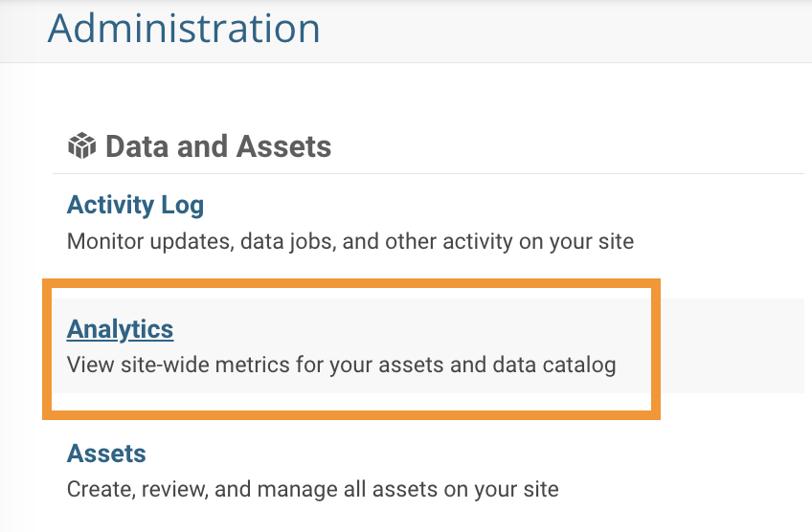Image resolution: width=812 pixels, height=532 pixels.
Task: Open the Assets link
Action: [106, 454]
